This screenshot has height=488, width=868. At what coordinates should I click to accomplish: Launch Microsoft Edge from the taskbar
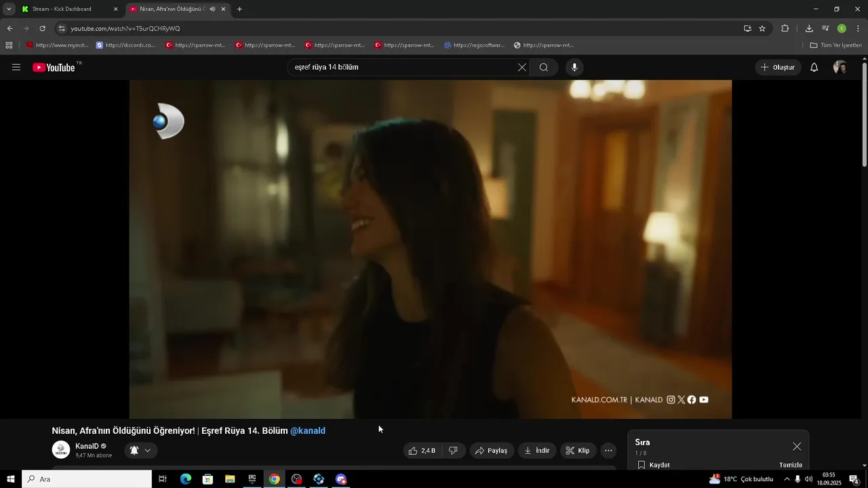[x=185, y=479]
